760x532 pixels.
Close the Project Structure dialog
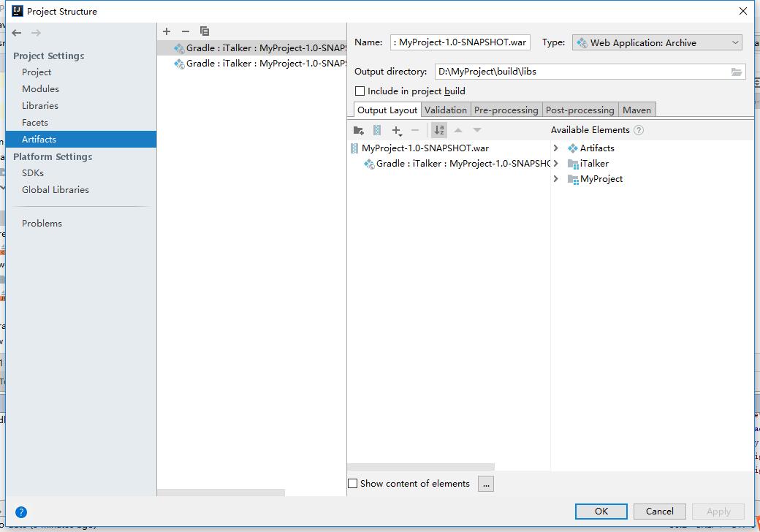[x=743, y=11]
